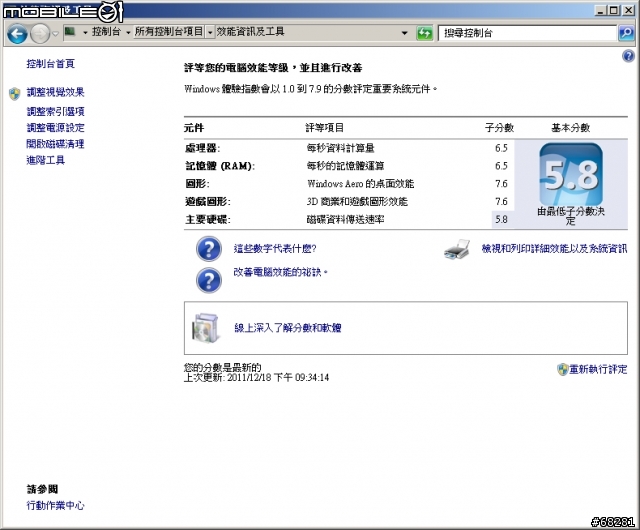Click 重新執行評定 to rerun assessment
This screenshot has height=530, width=640.
tap(598, 370)
